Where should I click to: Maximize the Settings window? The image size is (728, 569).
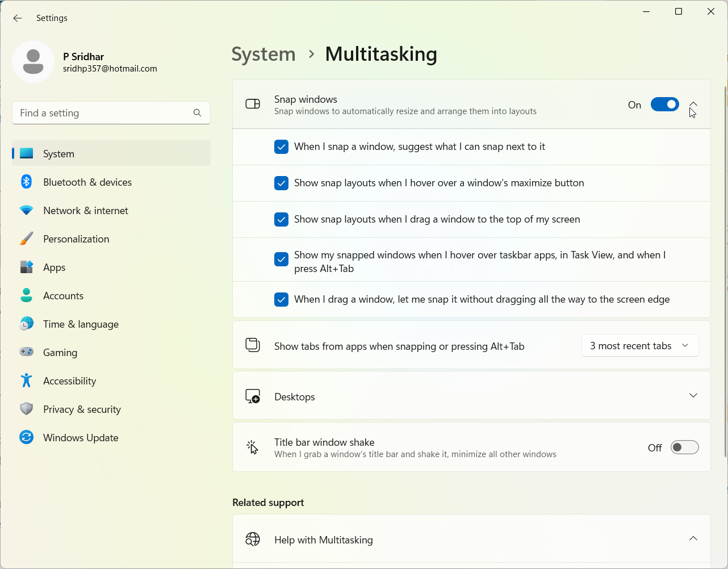pos(679,11)
